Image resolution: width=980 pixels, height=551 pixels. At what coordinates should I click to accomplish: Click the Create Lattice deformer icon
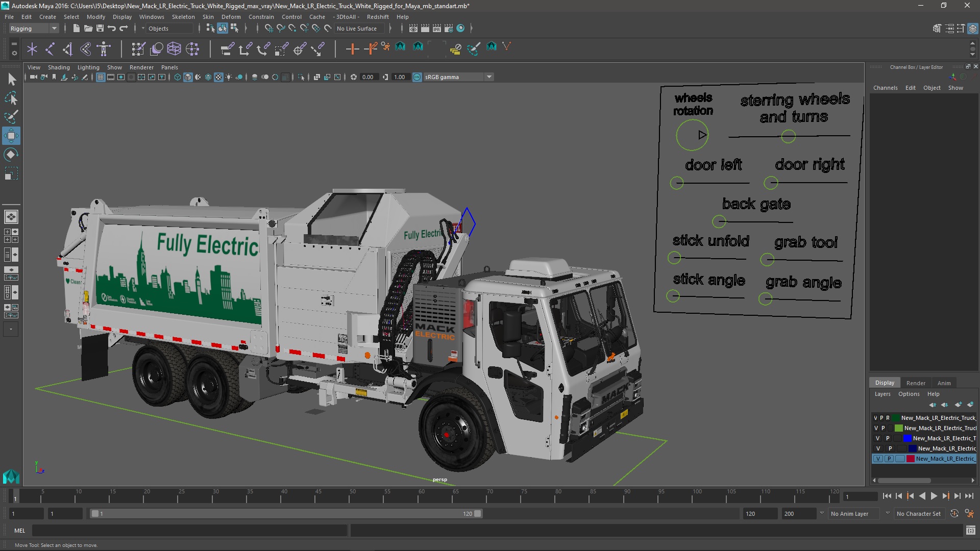tap(174, 49)
